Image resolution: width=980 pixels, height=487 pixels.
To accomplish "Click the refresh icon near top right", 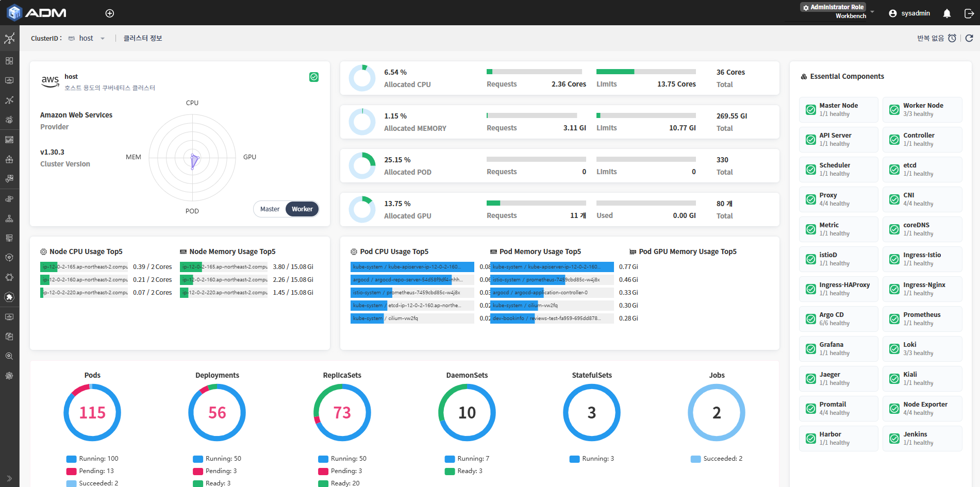I will [969, 38].
